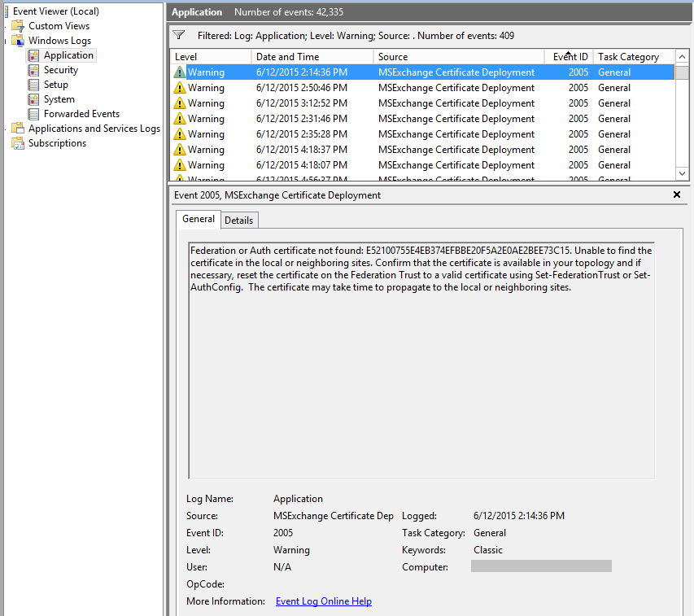The image size is (694, 616).
Task: Click the Forwarded Events log icon
Action: [33, 114]
